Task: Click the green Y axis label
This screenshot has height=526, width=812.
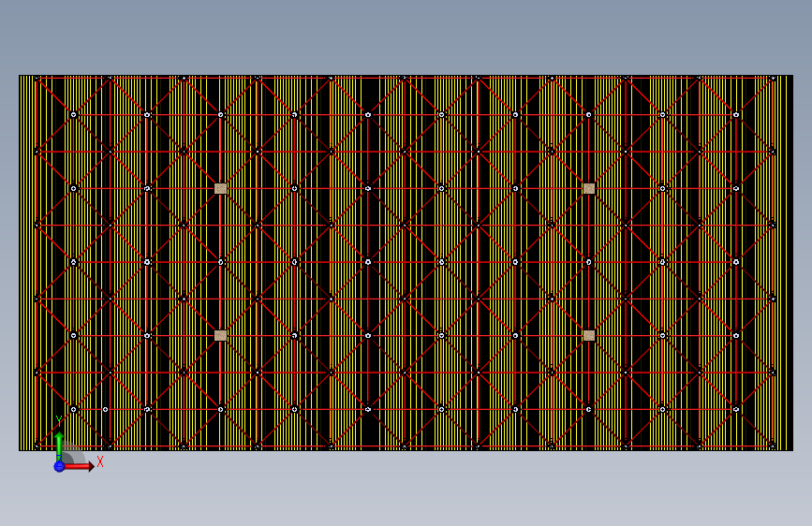Action: coord(59,421)
